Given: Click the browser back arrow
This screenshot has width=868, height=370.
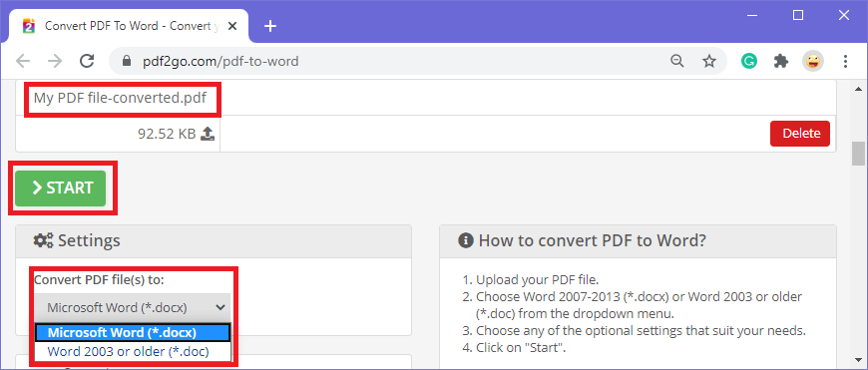Looking at the screenshot, I should click(23, 61).
